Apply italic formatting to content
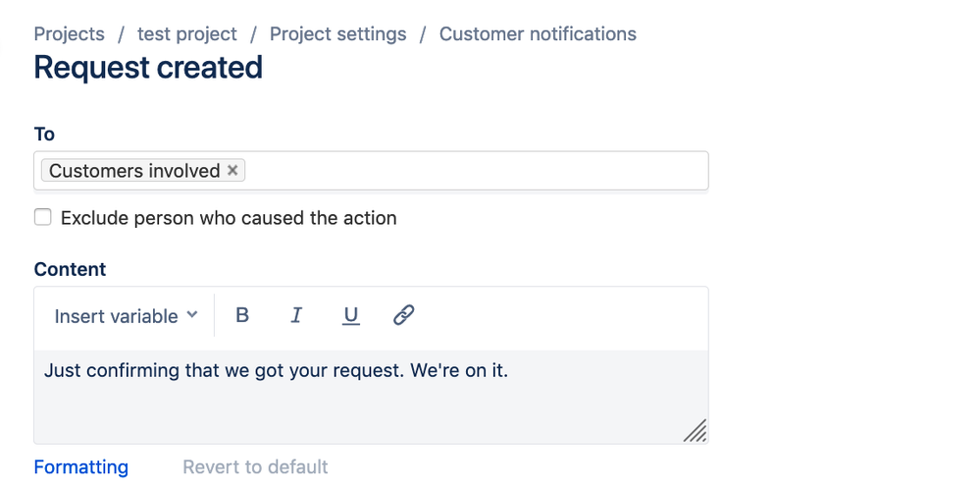Screen dimensions: 980x490 (296, 315)
